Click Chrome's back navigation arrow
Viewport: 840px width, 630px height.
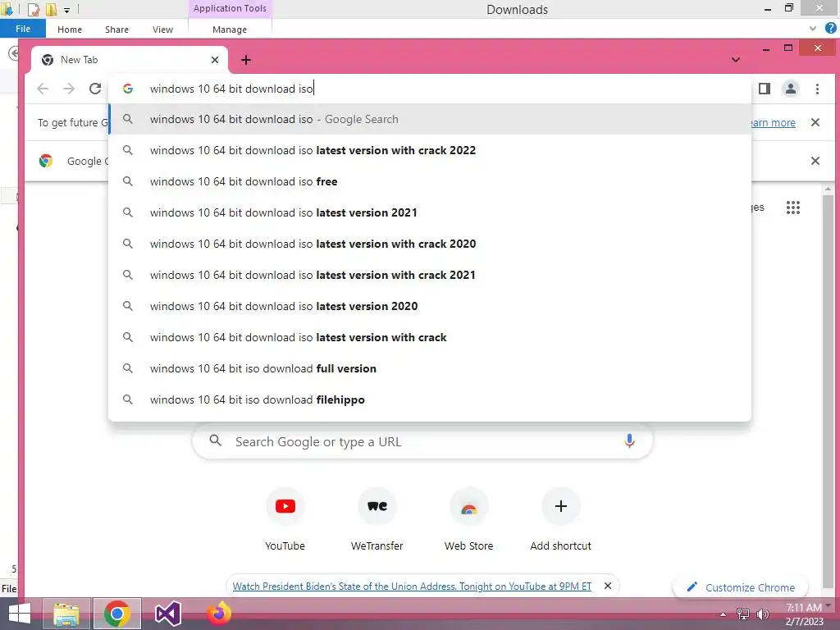(x=43, y=89)
